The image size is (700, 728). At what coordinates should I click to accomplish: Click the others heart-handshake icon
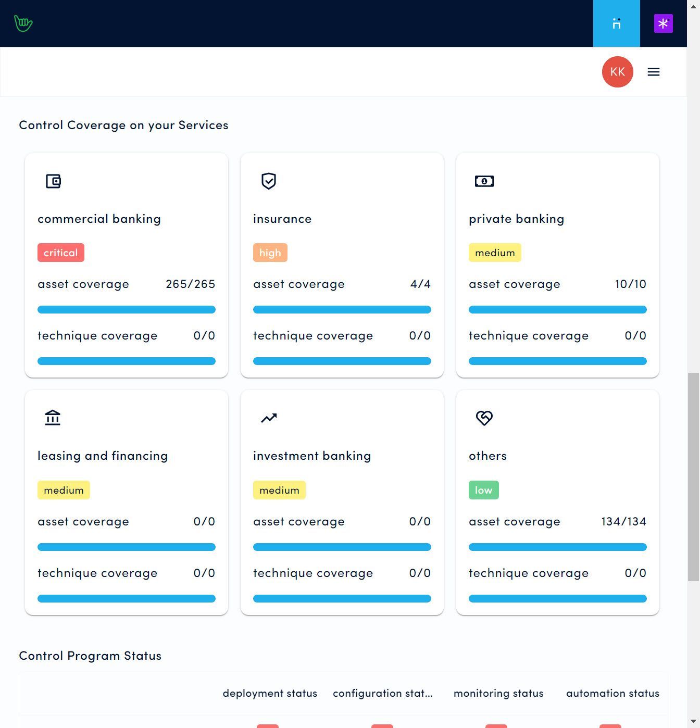tap(484, 418)
